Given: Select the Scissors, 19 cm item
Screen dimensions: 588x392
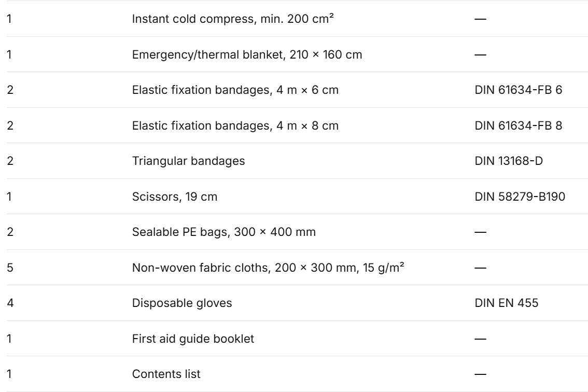Looking at the screenshot, I should (x=174, y=197).
